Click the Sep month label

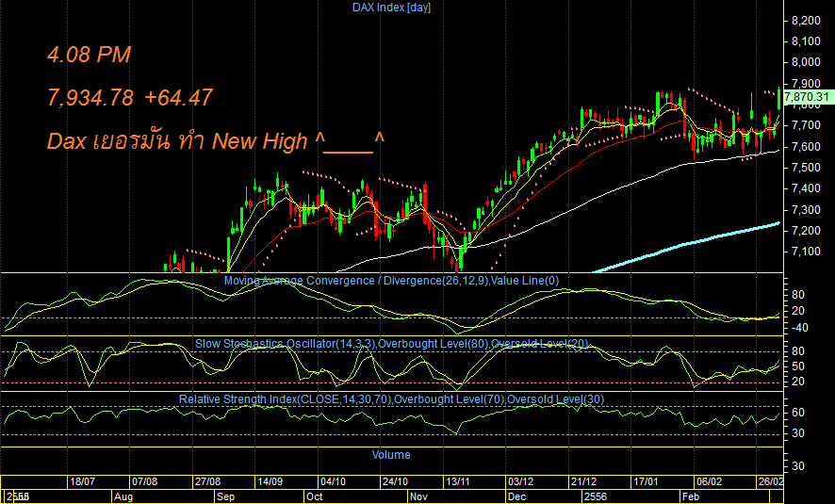tap(226, 496)
